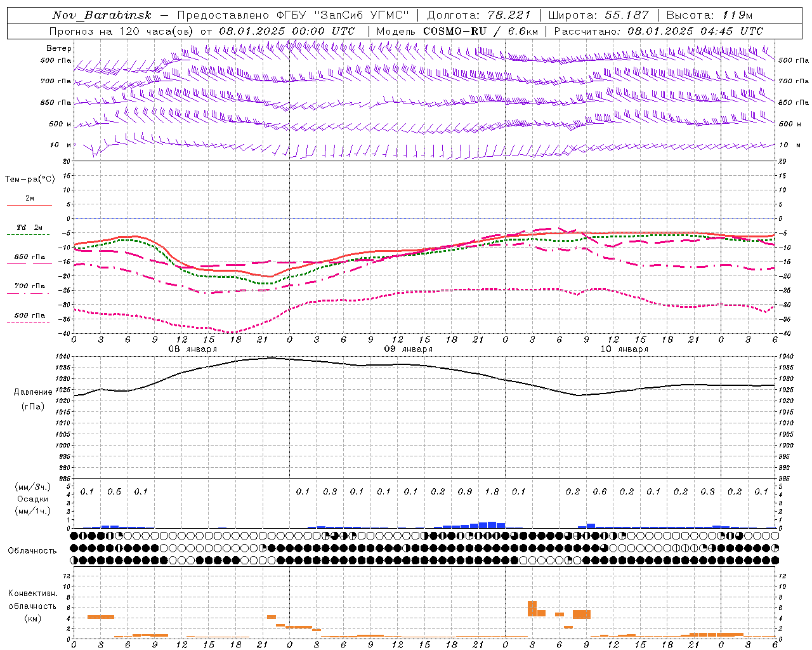
Task: Click the 'Td 2м' dew point legend entry
Action: 30,227
